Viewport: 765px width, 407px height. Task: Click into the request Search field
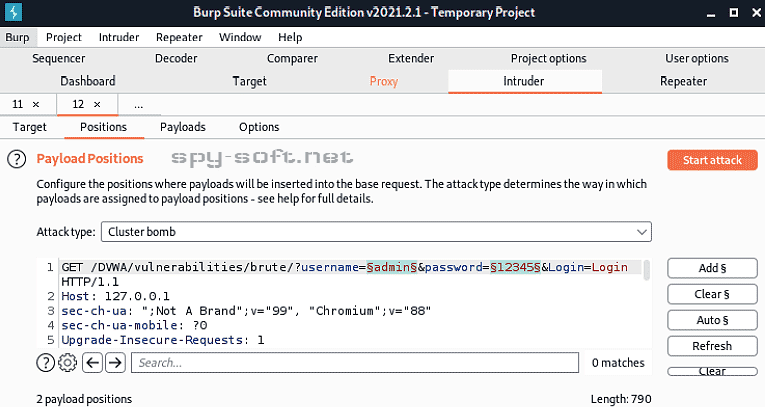[x=355, y=362]
